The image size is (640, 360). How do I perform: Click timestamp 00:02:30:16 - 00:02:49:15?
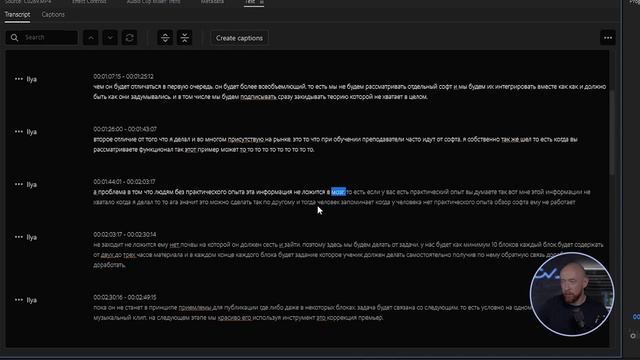click(x=124, y=297)
